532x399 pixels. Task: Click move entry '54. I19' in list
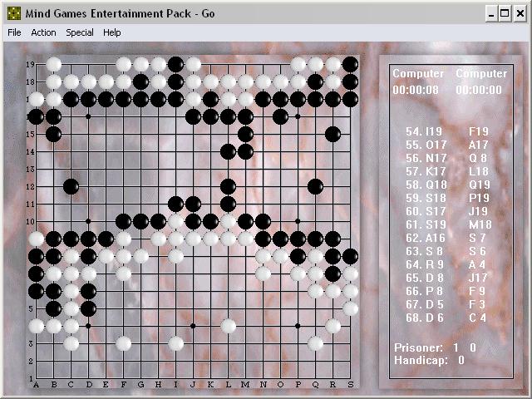click(424, 131)
